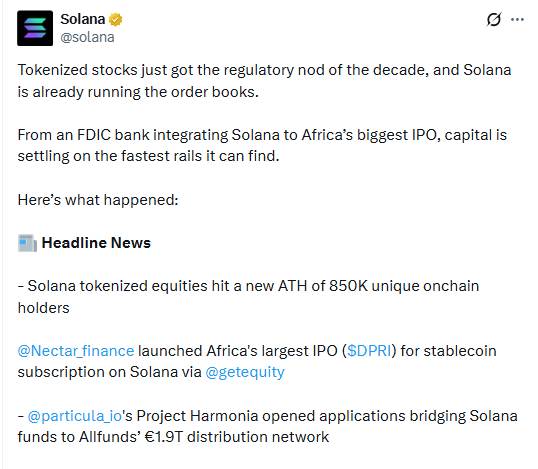Click the 'Tokenized stocks just got' opening paragraph

point(264,81)
